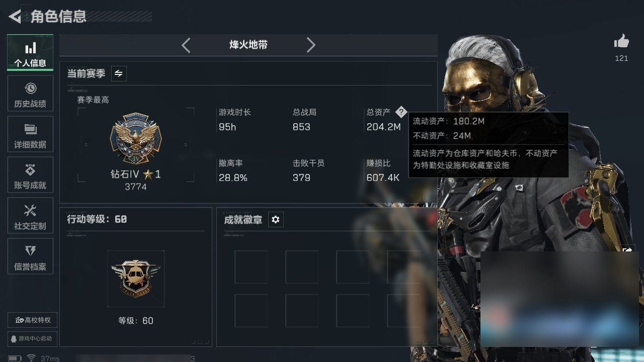Click the 高校特权 button
644x362 pixels.
coord(33,320)
